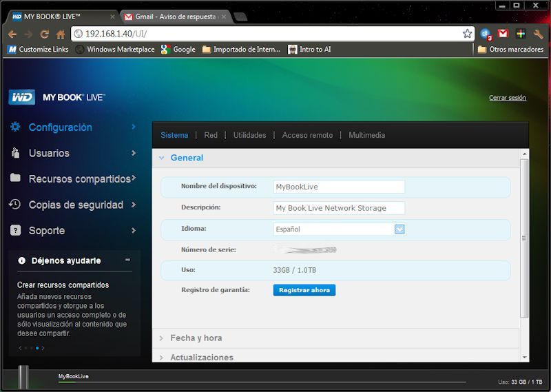The height and width of the screenshot is (392, 551).
Task: Close the MY BOOK LIVE tab
Action: pyautogui.click(x=112, y=17)
